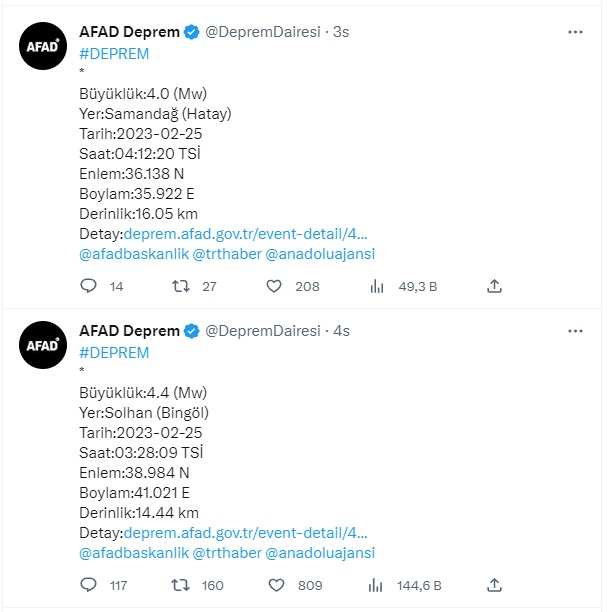The width and height of the screenshot is (607, 612).
Task: Open AFAD avatar on the Solhan tweet
Action: point(44,345)
